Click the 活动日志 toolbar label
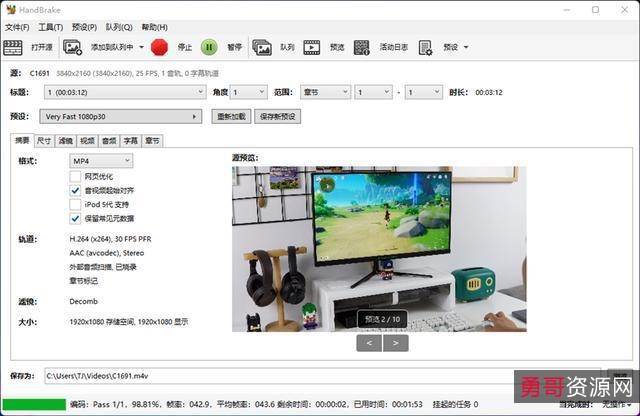640x416 pixels. click(393, 47)
